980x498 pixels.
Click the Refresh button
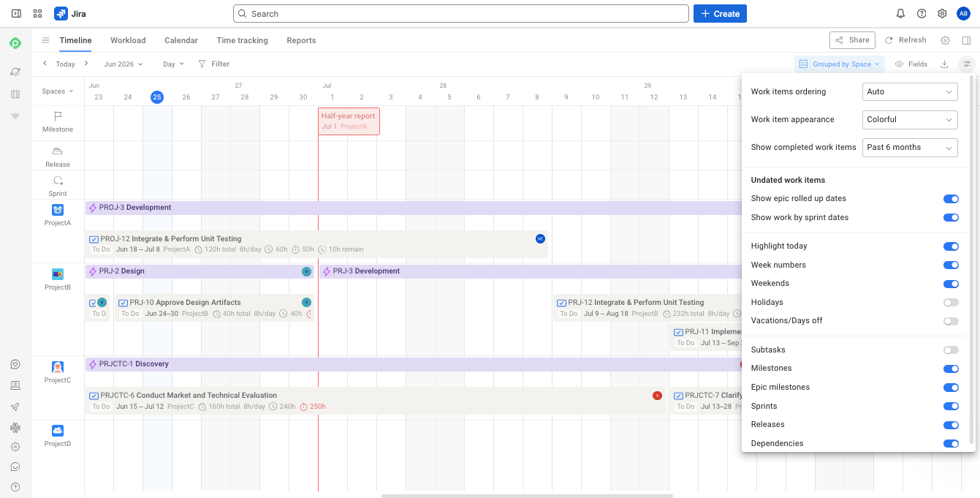pos(905,40)
